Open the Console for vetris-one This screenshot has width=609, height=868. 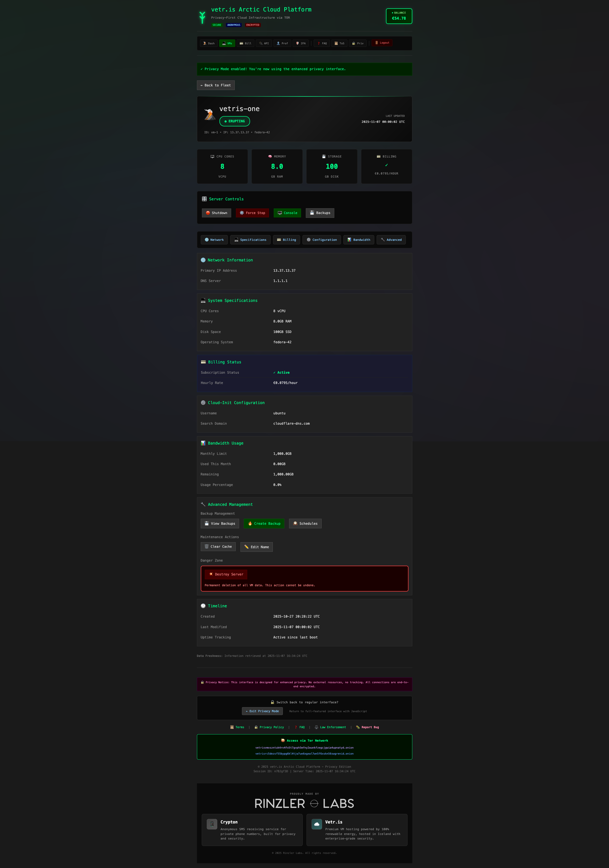pos(287,213)
